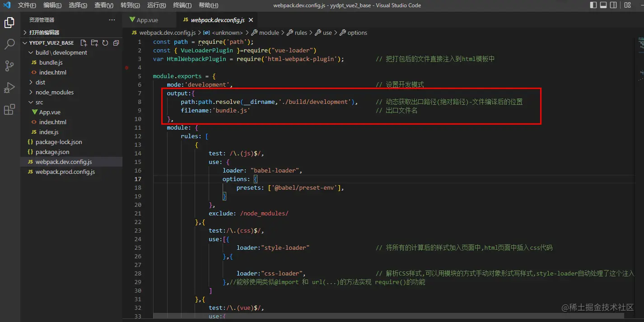644x322 pixels.
Task: Toggle bottom panel layout icon
Action: [603, 5]
